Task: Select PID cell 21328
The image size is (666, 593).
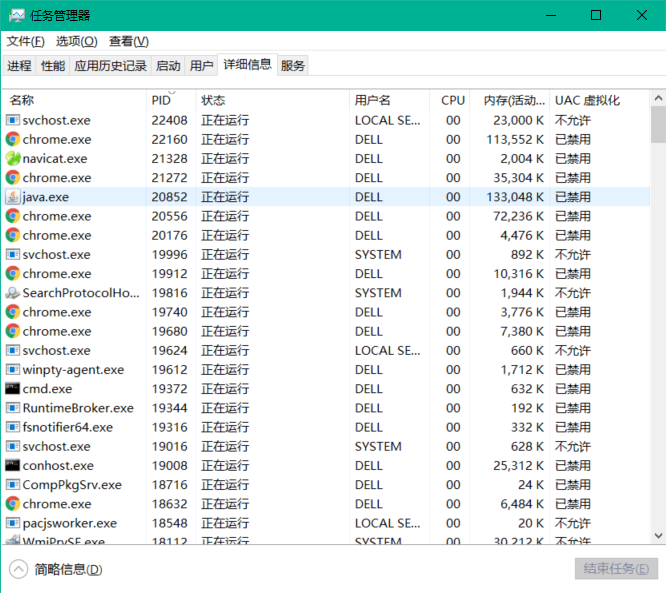Action: (x=169, y=158)
